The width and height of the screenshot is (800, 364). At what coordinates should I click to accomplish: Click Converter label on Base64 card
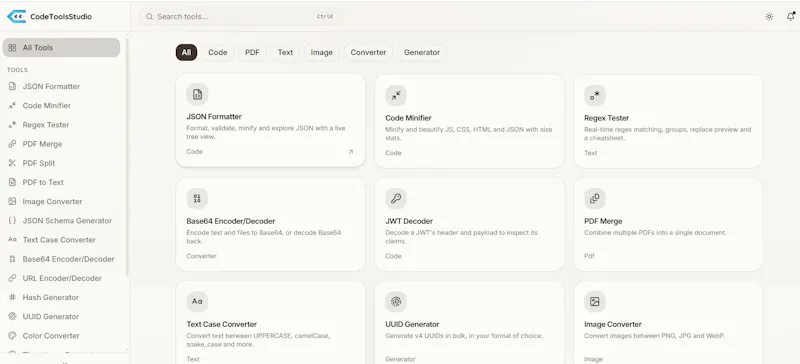click(x=201, y=256)
